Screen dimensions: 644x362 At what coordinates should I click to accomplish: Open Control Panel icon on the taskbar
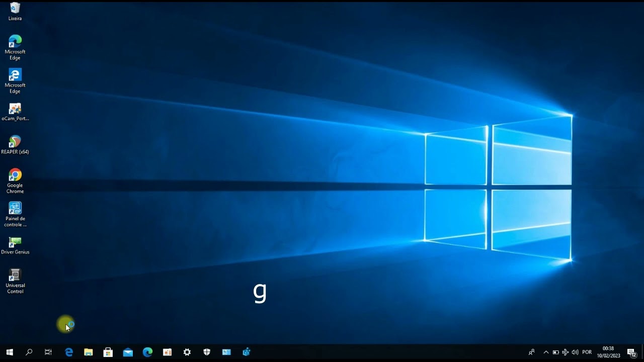(226, 352)
